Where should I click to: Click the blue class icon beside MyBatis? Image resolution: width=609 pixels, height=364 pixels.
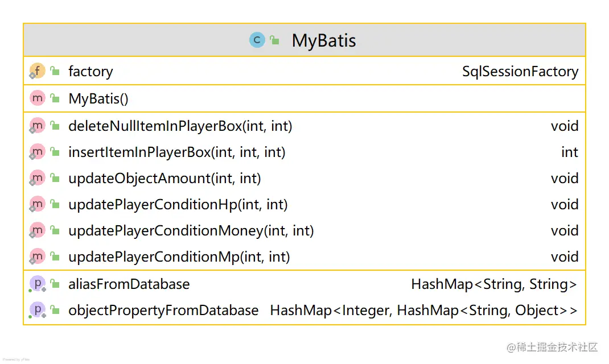pyautogui.click(x=257, y=40)
